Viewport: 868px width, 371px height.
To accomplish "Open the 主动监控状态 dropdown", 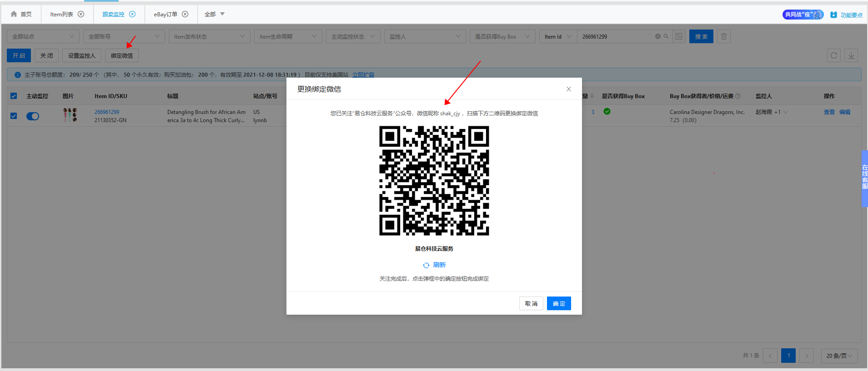I will click(353, 36).
